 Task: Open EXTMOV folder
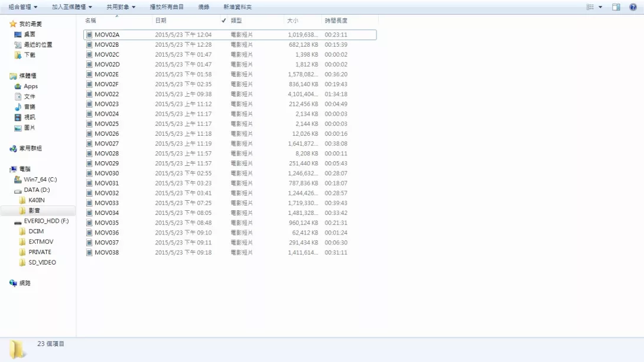pyautogui.click(x=41, y=242)
